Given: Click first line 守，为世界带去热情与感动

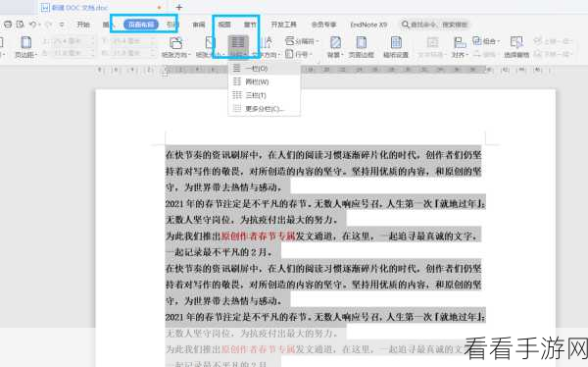Looking at the screenshot, I should point(223,187).
